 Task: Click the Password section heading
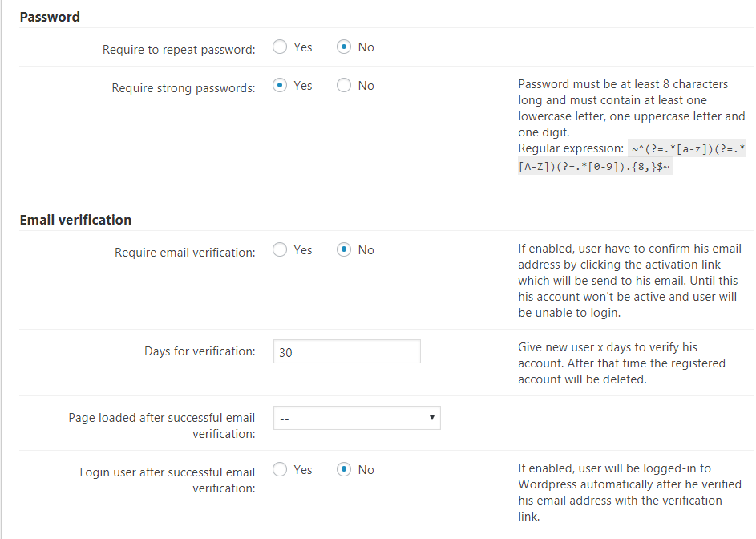pyautogui.click(x=50, y=17)
